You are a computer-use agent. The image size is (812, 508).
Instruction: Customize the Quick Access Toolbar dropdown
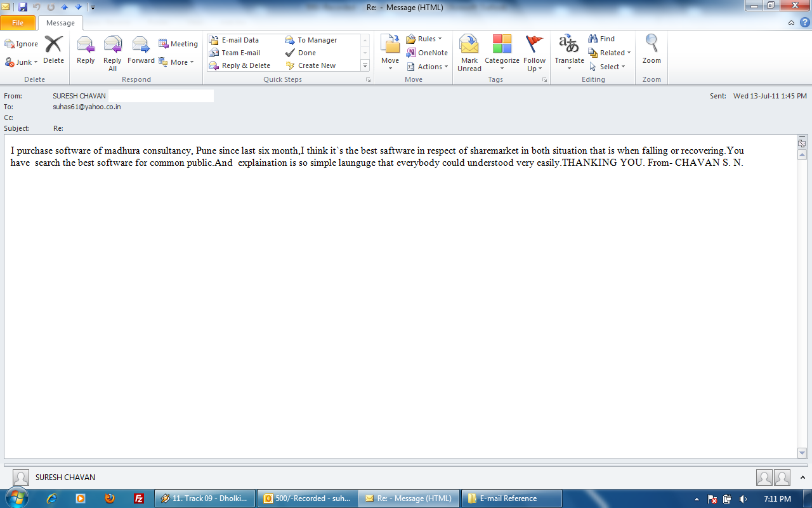[x=93, y=8]
